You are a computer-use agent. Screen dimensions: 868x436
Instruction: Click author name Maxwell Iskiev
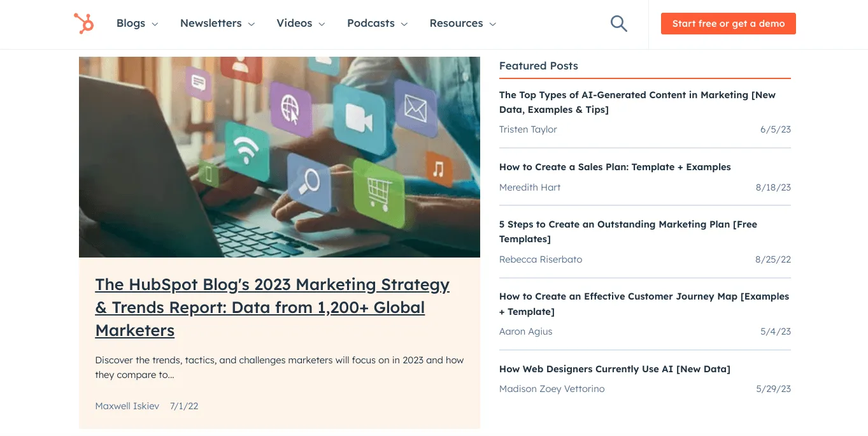click(127, 405)
